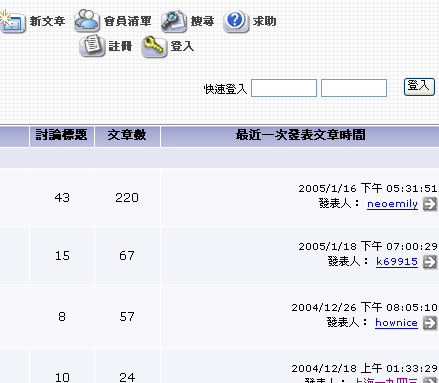Go to latest post by k69915 arrow icon
Screen dimensions: 439x383
[430, 262]
